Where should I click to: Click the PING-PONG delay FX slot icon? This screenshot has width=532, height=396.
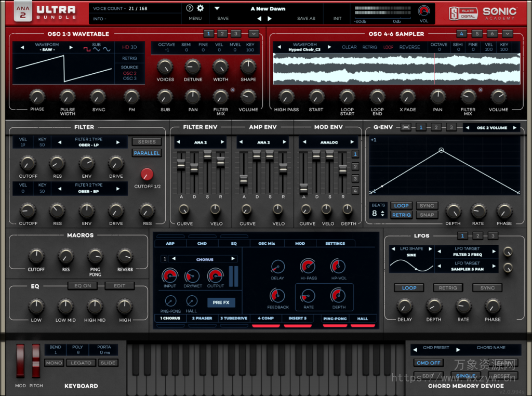tap(335, 319)
